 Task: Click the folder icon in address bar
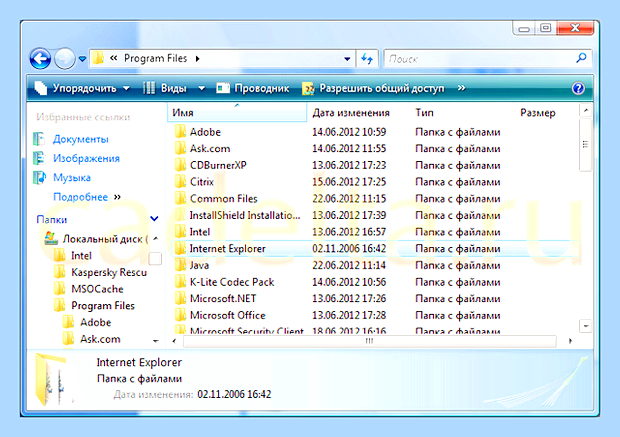coord(98,59)
